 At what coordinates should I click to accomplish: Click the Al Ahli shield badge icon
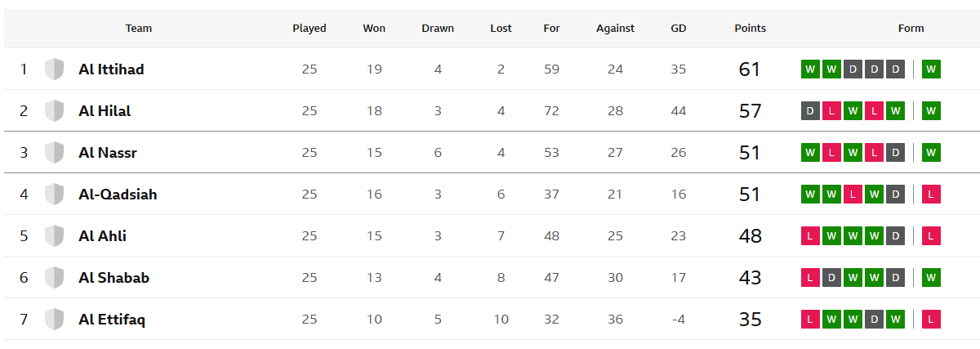pyautogui.click(x=55, y=236)
